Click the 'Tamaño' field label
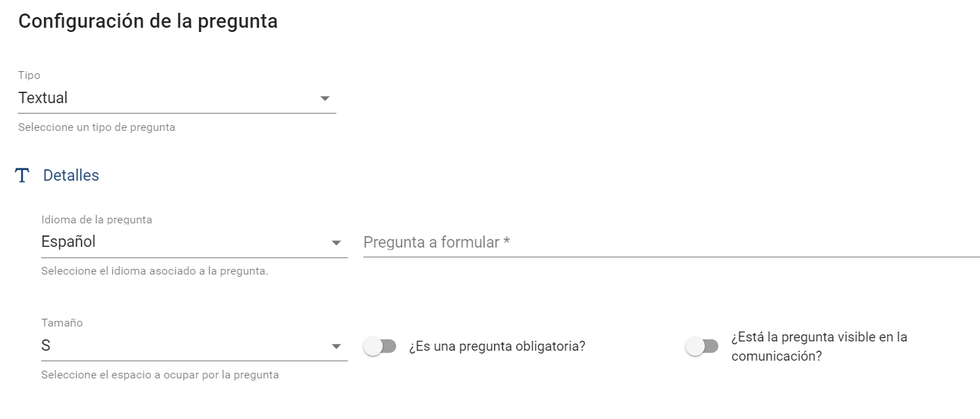Viewport: 980px width, 419px height. click(62, 323)
